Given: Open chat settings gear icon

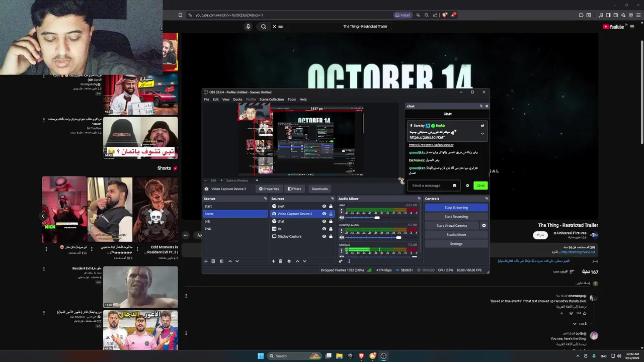Looking at the screenshot, I should pos(467,186).
